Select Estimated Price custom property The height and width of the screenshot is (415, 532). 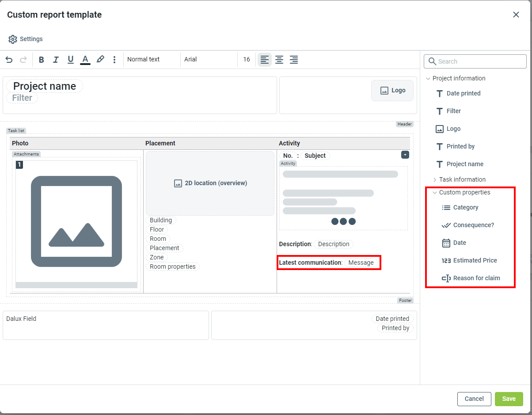point(475,261)
